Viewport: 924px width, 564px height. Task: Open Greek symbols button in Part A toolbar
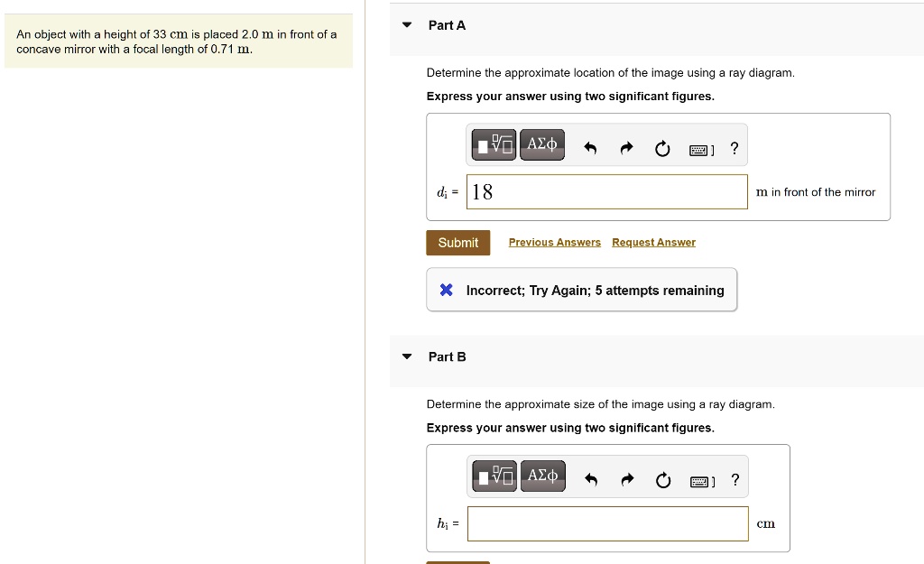pos(542,144)
